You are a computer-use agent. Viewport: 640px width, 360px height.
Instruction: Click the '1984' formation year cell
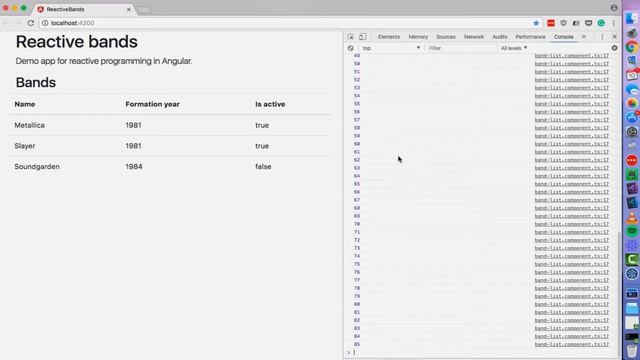pyautogui.click(x=134, y=167)
